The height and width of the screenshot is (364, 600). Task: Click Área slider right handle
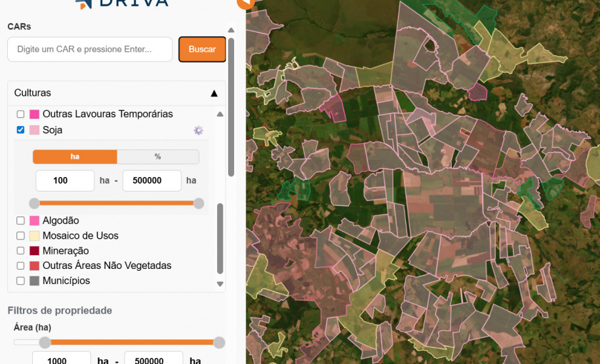[x=219, y=342]
